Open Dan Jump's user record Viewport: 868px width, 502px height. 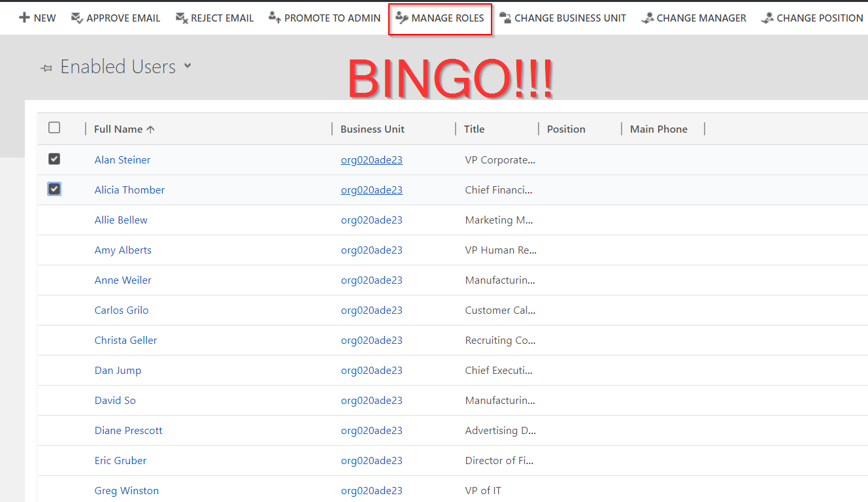[x=118, y=371]
